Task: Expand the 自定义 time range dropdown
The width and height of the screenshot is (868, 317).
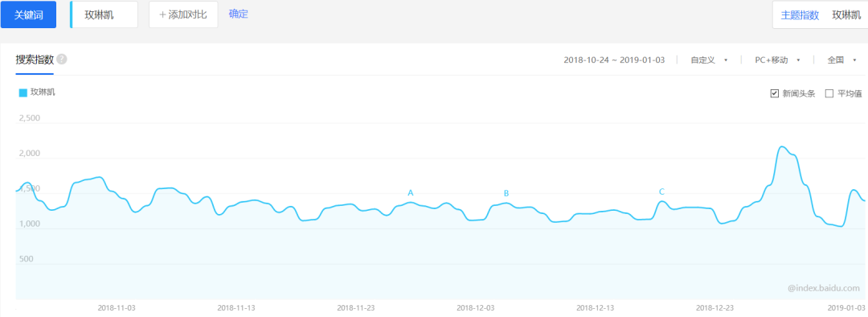Action: tap(709, 60)
